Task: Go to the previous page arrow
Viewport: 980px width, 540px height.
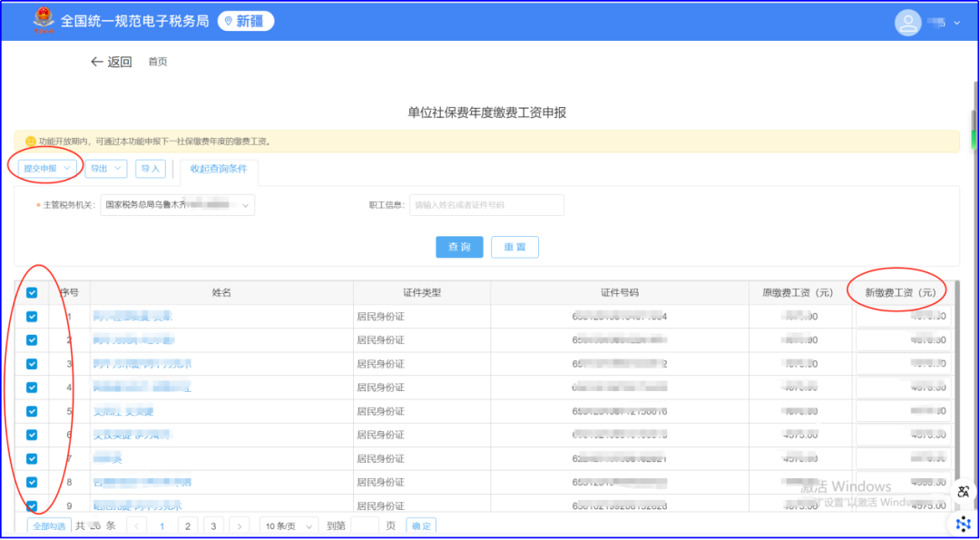Action: click(x=137, y=526)
